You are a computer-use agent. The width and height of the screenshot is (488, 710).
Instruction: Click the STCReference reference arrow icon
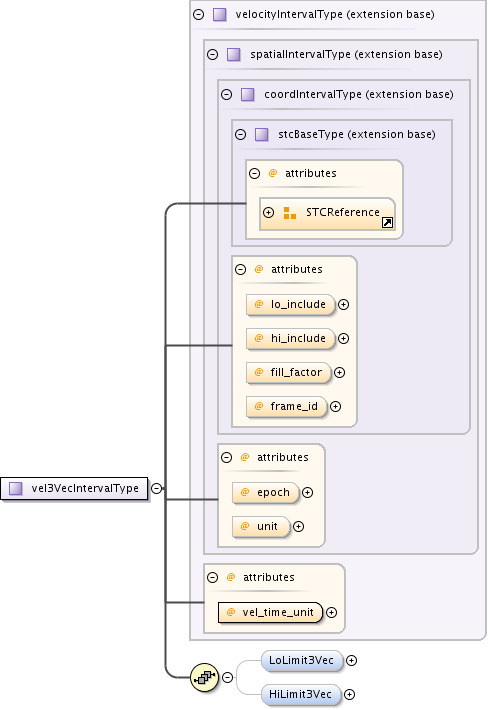(388, 222)
